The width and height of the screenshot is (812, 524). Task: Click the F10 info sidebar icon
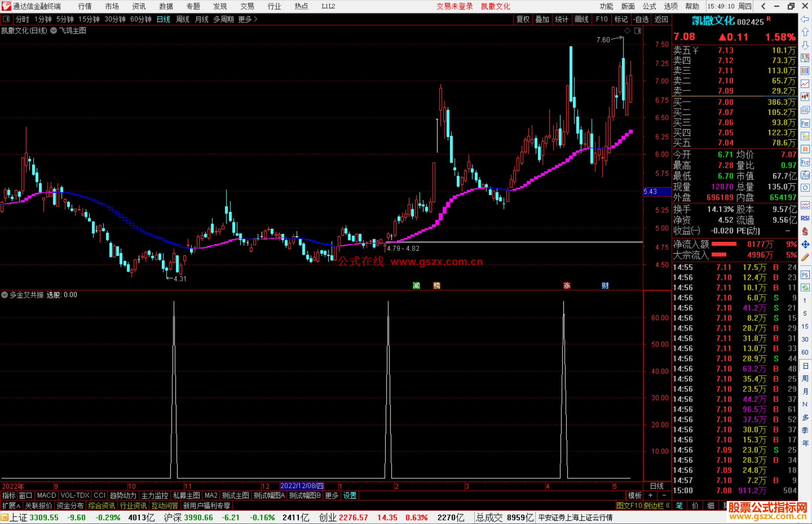(x=805, y=123)
